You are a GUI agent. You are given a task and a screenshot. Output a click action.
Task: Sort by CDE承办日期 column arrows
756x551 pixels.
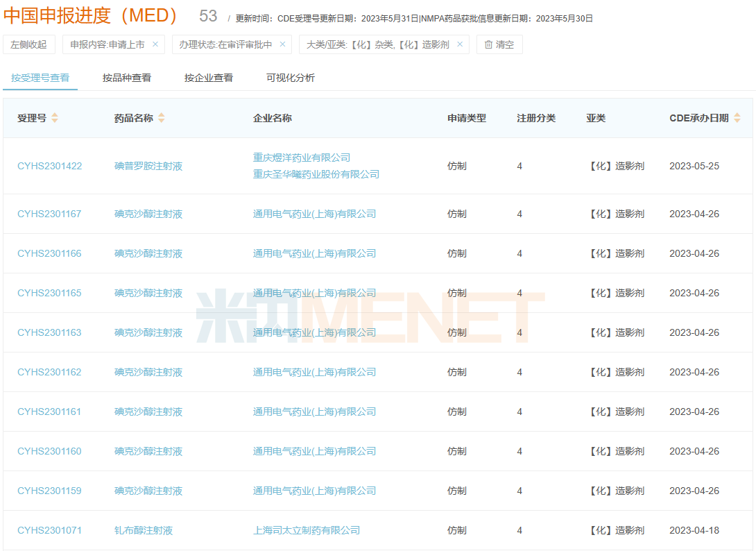[737, 118]
